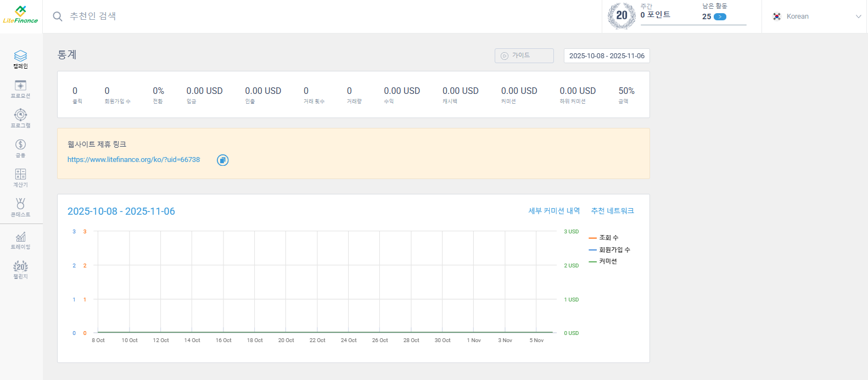
Task: Click the 웹사이트 제휴 링크 label
Action: pos(97,144)
